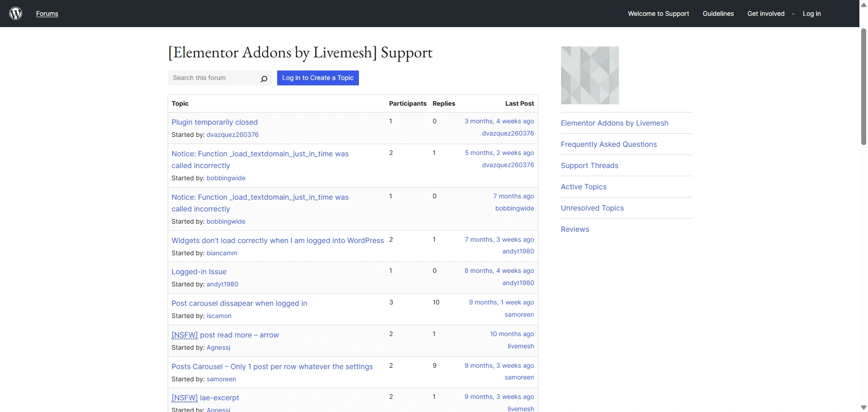The height and width of the screenshot is (412, 868).
Task: Open Post carousel dissapear when logged in
Action: tap(239, 303)
